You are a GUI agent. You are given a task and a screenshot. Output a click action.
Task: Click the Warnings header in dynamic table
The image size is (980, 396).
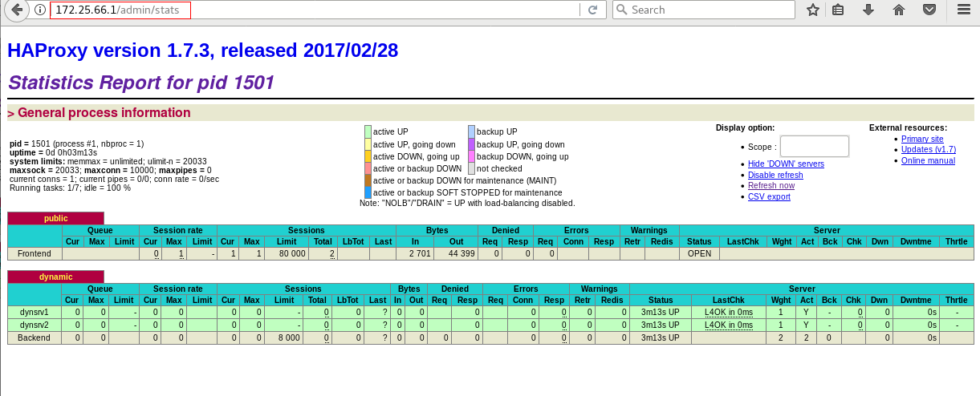(599, 289)
